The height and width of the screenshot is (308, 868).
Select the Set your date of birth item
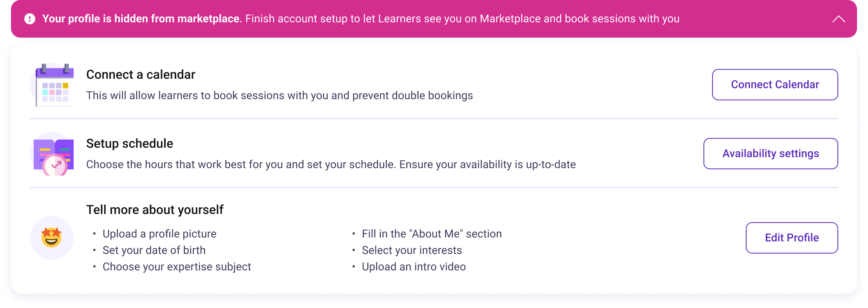[154, 250]
